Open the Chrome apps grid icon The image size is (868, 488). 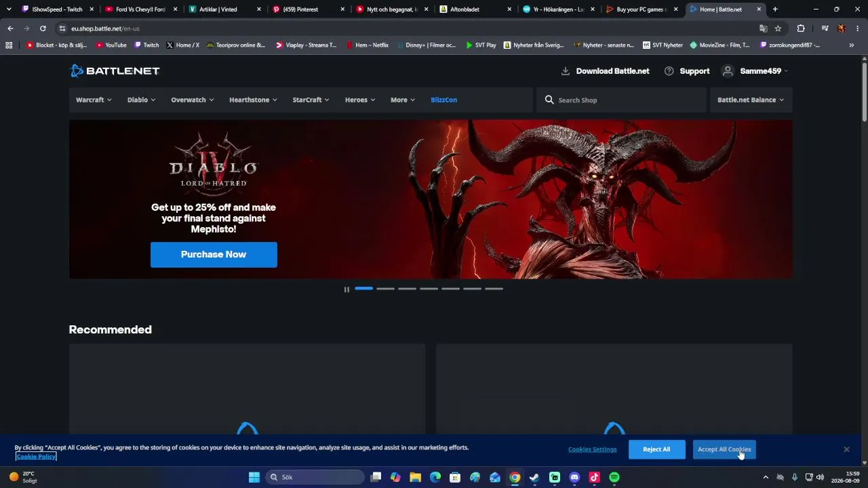coord(9,45)
